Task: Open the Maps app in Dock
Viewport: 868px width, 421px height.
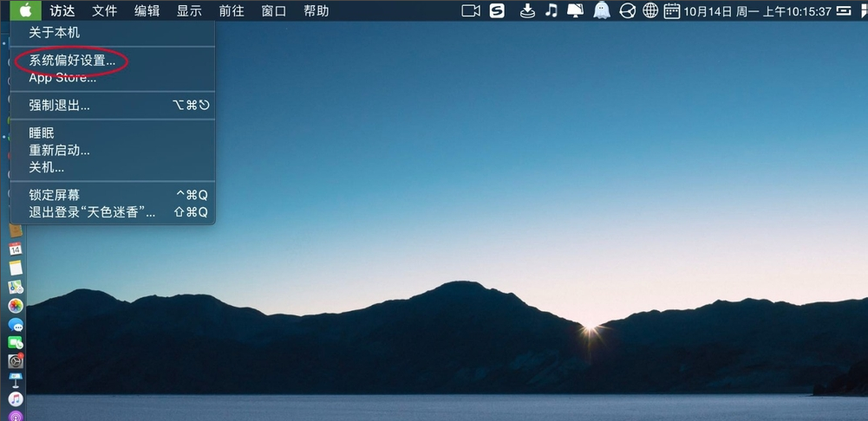Action: [x=16, y=287]
